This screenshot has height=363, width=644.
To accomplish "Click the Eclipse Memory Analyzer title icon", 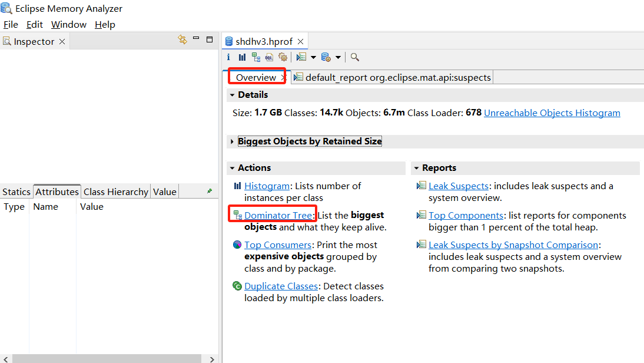I will point(6,8).
